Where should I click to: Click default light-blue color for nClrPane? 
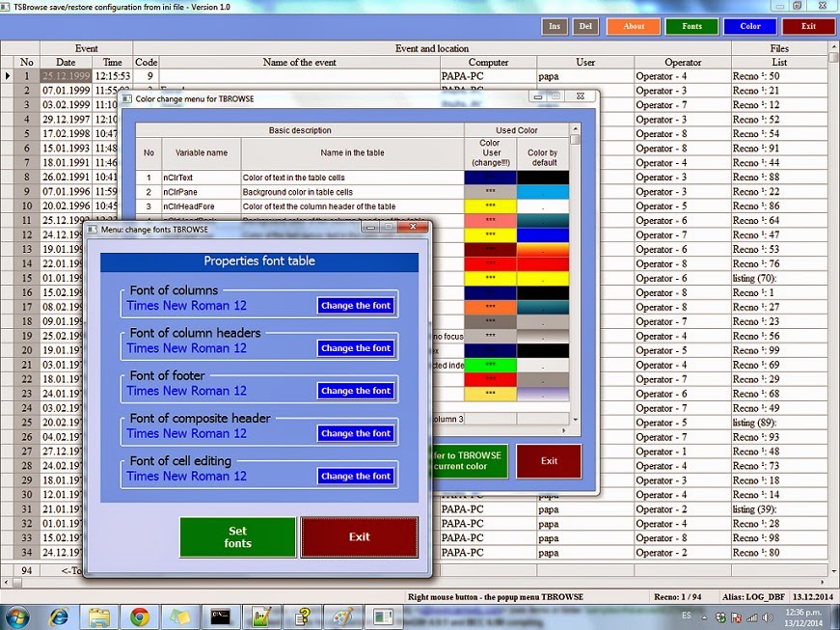[x=543, y=192]
